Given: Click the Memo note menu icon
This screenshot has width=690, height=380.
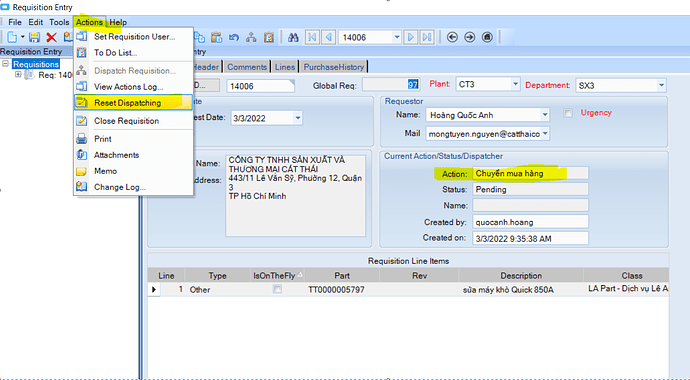Looking at the screenshot, I should 81,171.
